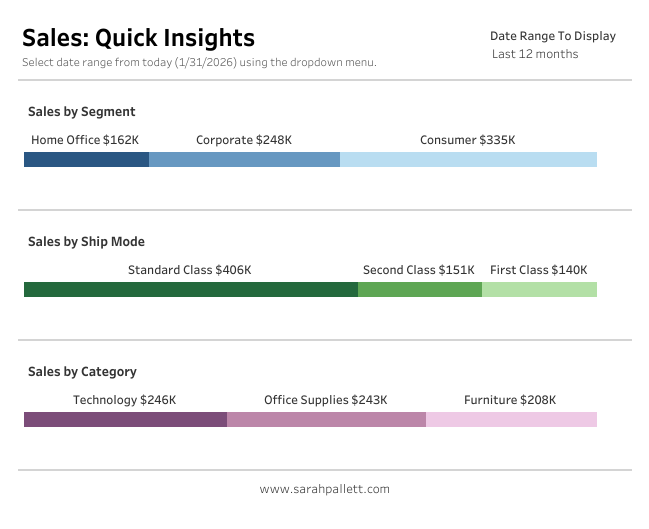Select the Standard Class dark green bar

190,290
